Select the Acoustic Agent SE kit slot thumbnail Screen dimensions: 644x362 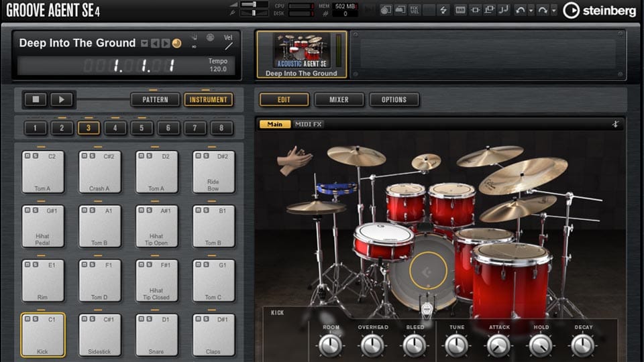click(x=302, y=54)
